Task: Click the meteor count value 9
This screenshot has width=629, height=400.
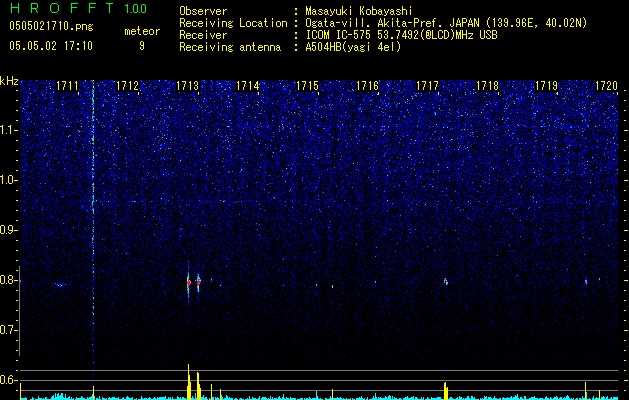Action: 142,46
